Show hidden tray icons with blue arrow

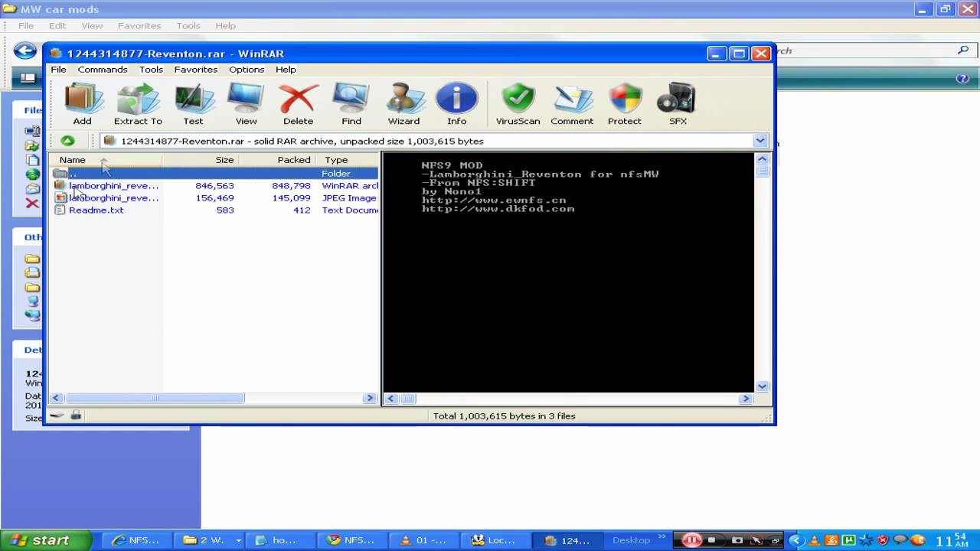click(x=795, y=540)
